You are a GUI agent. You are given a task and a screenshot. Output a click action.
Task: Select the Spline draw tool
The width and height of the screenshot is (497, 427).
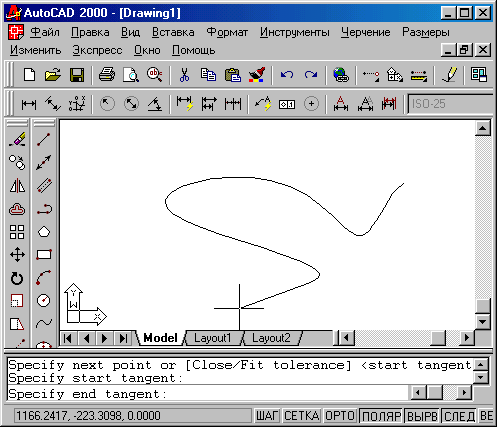[44, 323]
